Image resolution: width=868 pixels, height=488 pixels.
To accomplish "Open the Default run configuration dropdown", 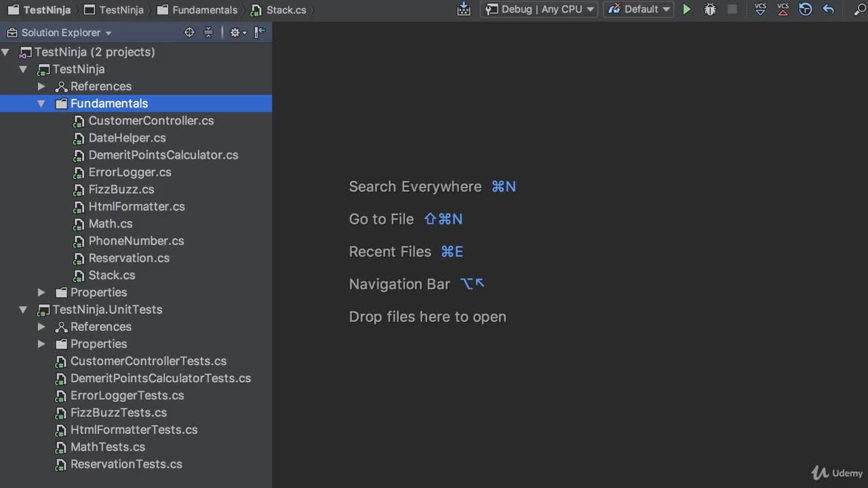I will coord(639,9).
